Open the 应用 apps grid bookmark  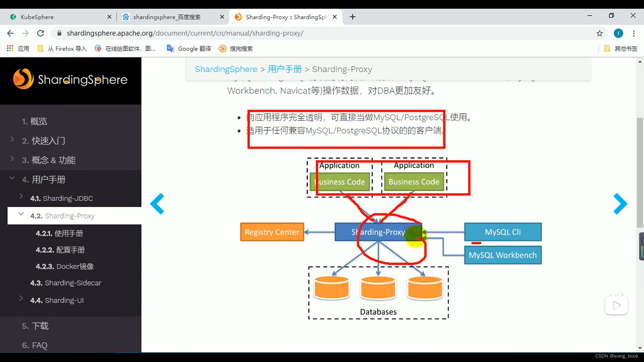pos(18,49)
